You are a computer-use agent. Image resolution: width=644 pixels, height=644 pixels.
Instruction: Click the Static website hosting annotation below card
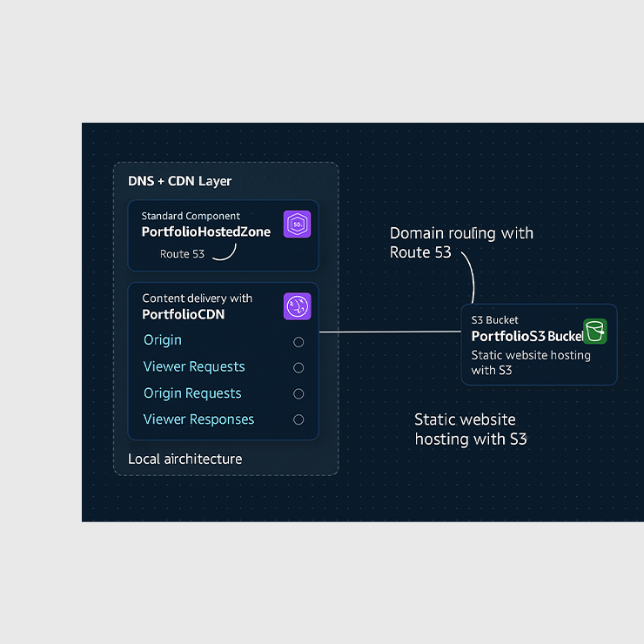(x=471, y=429)
